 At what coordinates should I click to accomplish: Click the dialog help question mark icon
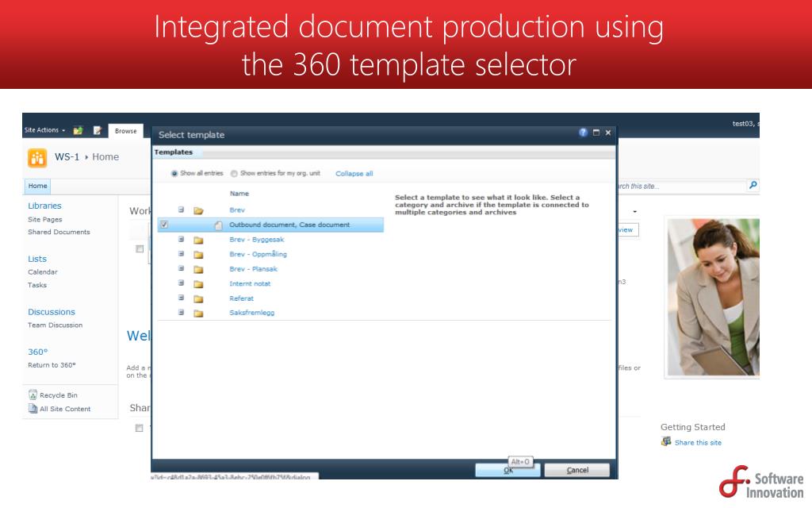583,133
